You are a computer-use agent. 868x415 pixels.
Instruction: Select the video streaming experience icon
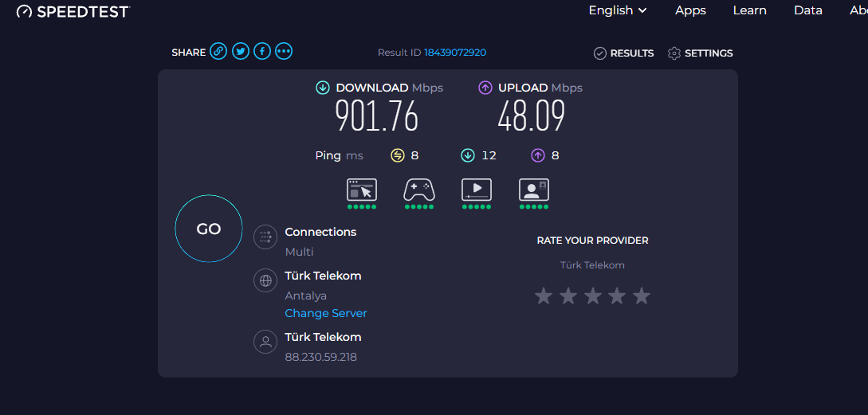[x=477, y=190]
